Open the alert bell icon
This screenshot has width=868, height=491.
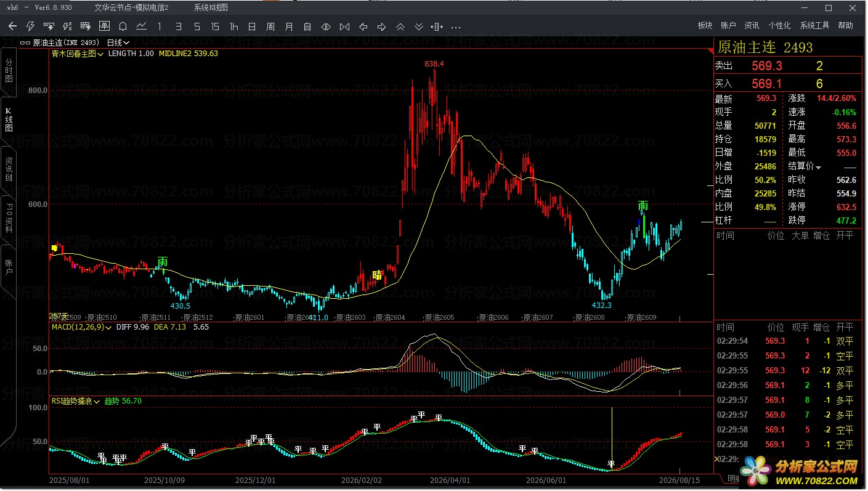123,26
